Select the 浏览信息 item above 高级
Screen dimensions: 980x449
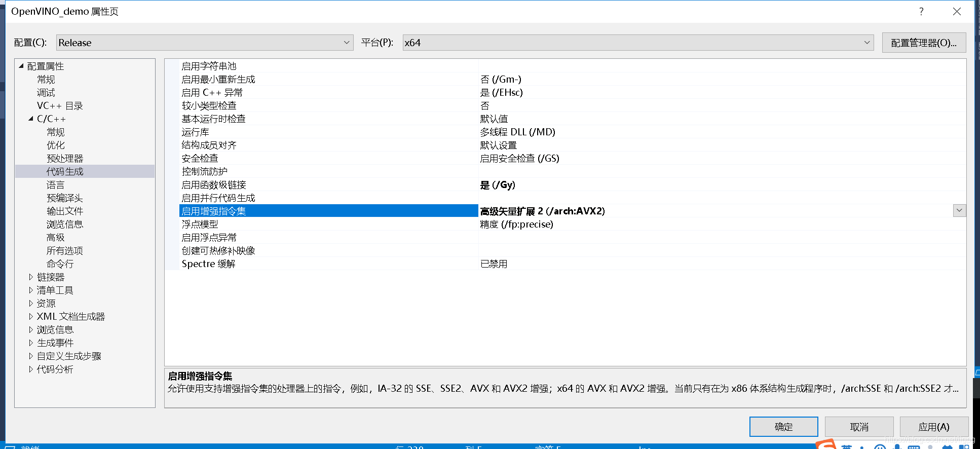[65, 224]
